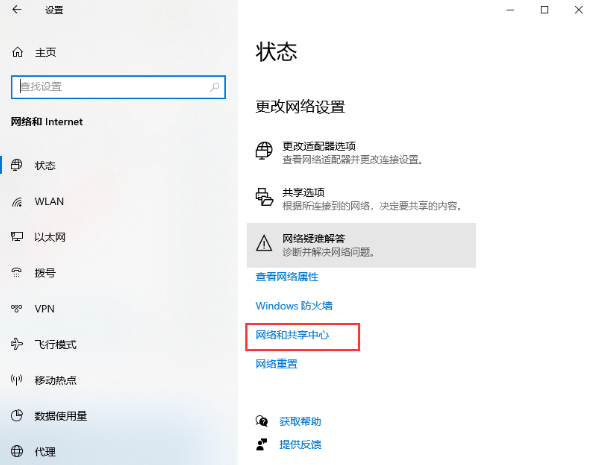The image size is (593, 465).
Task: Select the 状态 globe icon in sidebar
Action: pyautogui.click(x=17, y=165)
